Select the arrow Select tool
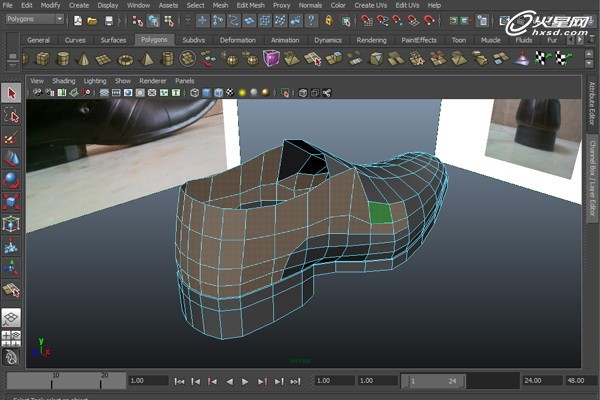Image resolution: width=600 pixels, height=400 pixels. click(x=11, y=93)
